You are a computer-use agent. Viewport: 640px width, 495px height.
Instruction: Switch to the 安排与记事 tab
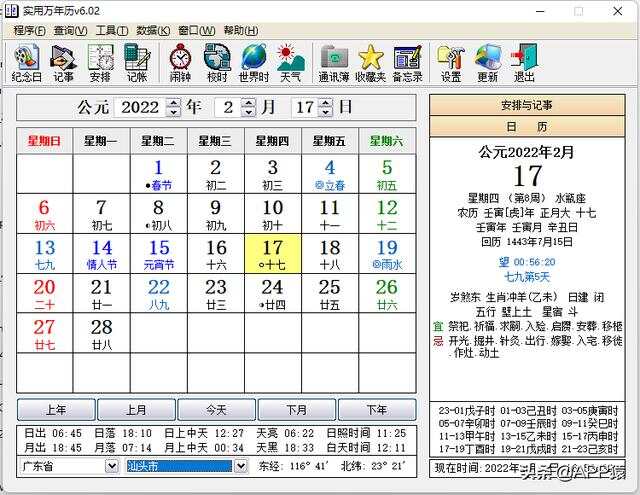pyautogui.click(x=527, y=105)
